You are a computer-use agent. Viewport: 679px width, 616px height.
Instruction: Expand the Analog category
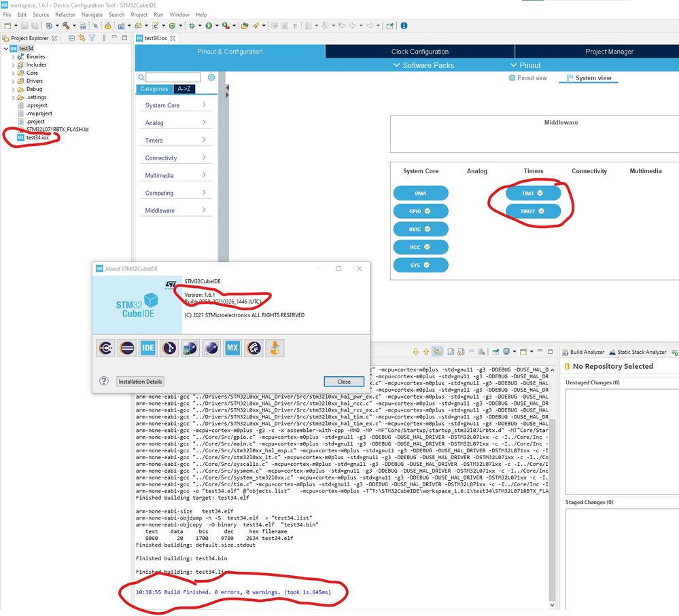tap(176, 123)
